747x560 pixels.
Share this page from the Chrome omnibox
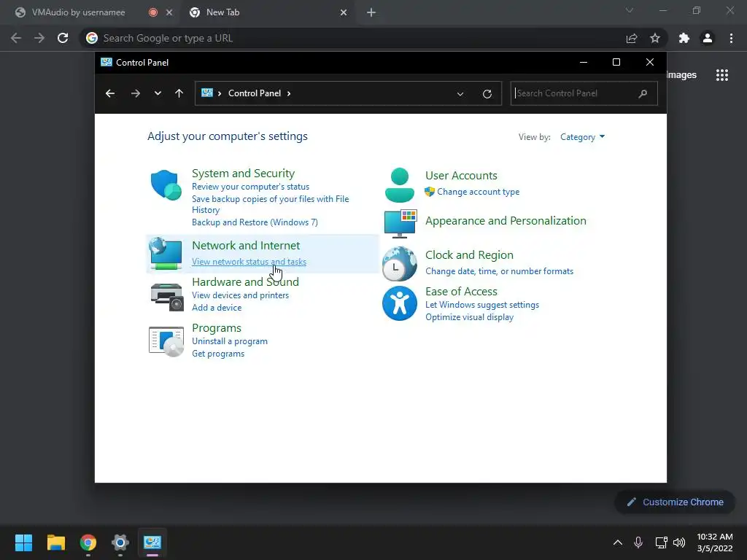pos(632,38)
